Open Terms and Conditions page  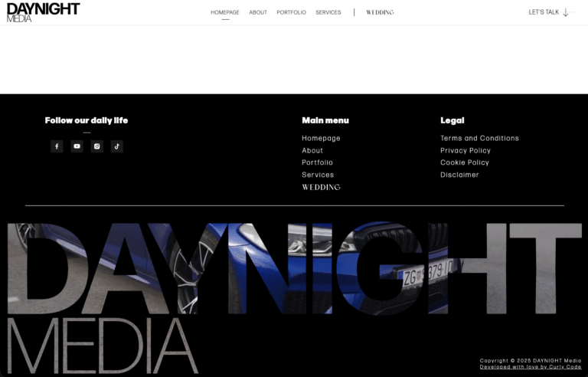tap(479, 139)
